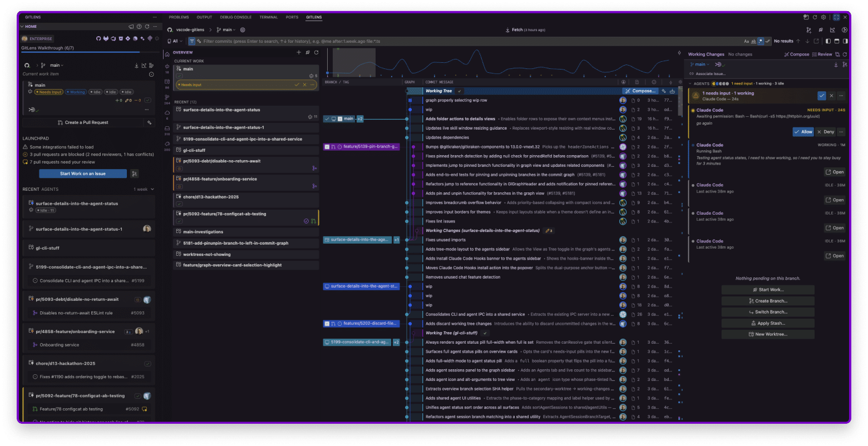Click the blue checkmark on the agent banner

821,96
